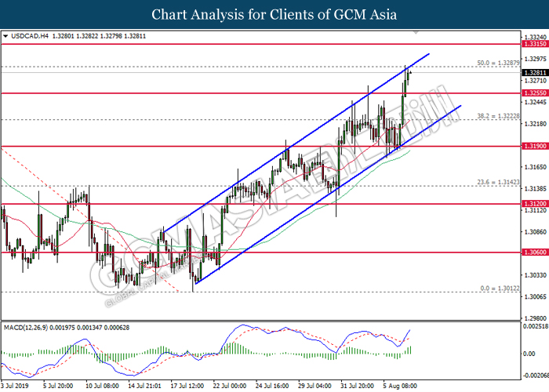Image resolution: width=549 pixels, height=392 pixels.
Task: Click the MACD(12,26,9) indicator label
Action: 31,325
